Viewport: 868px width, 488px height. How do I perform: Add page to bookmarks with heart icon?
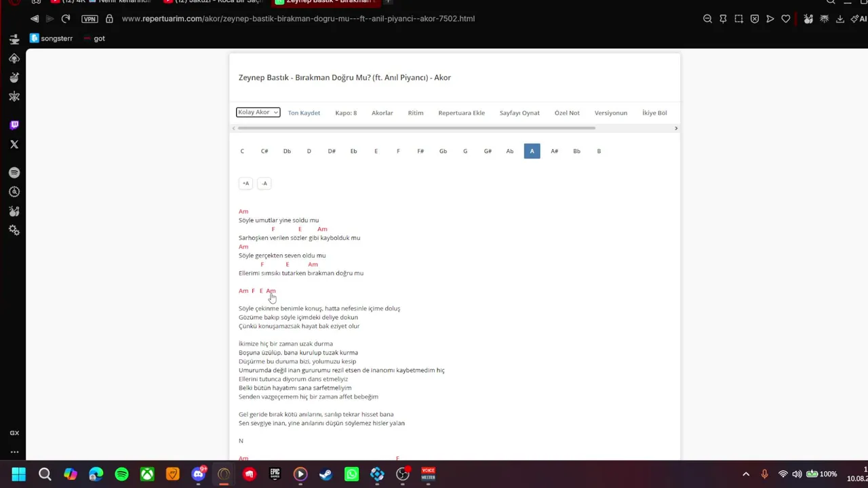(785, 19)
